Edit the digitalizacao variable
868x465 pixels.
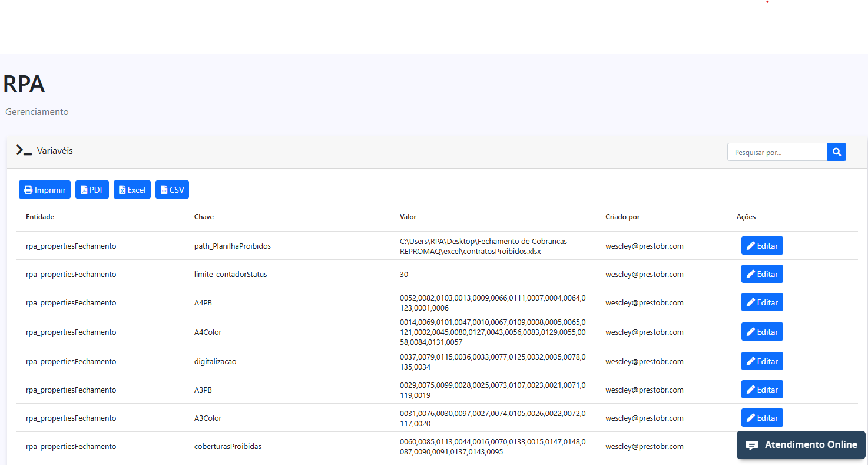coord(762,361)
